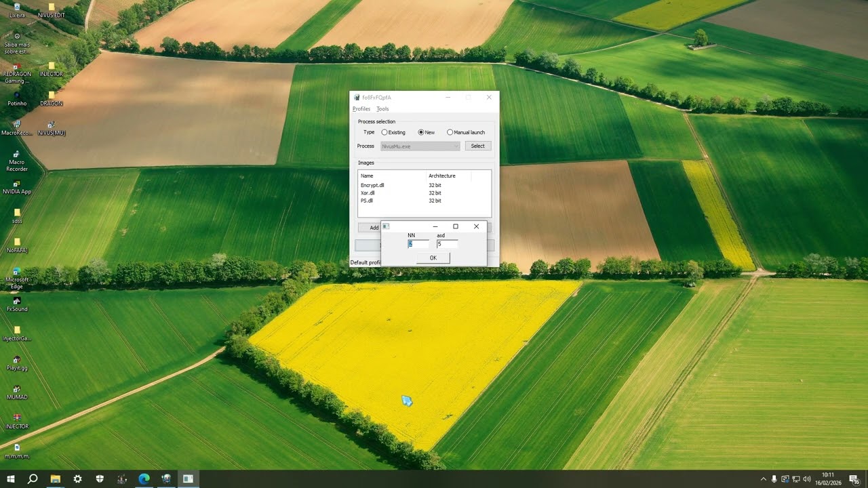Screen dimensions: 868x488
Task: Open the Macro Recorder desktop icon
Action: pyautogui.click(x=17, y=161)
